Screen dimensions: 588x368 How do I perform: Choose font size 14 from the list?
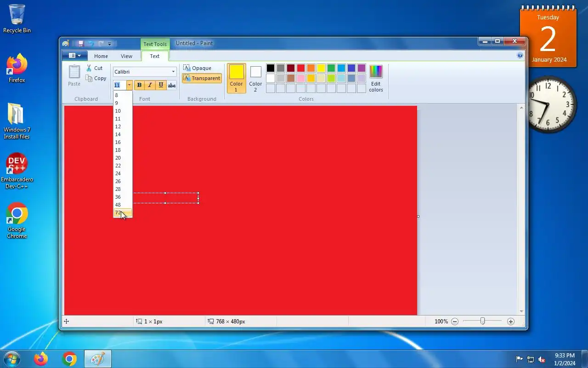point(123,134)
